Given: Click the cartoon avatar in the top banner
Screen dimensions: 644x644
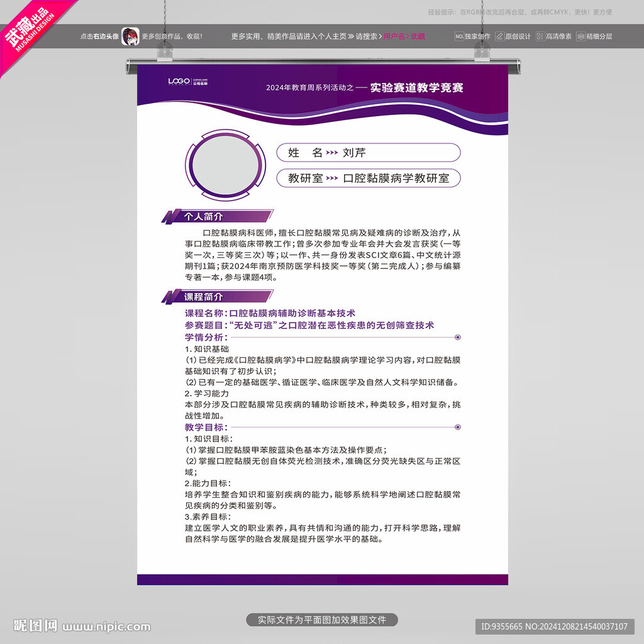Looking at the screenshot, I should [x=130, y=36].
